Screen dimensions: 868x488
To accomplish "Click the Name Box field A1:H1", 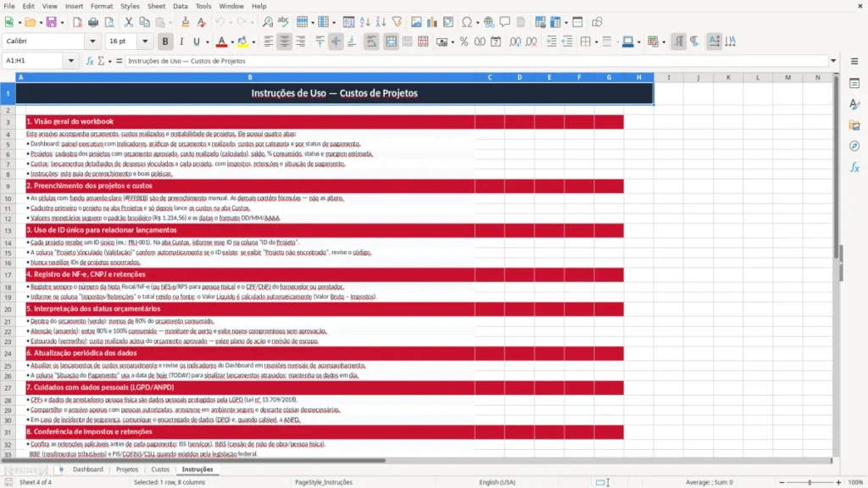I will click(34, 61).
